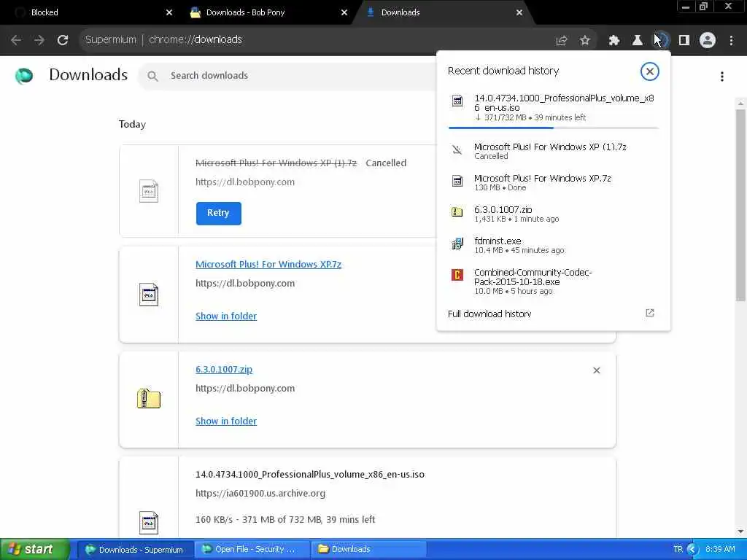The height and width of the screenshot is (560, 747).
Task: Click the TR language indicator in tray
Action: point(678,550)
